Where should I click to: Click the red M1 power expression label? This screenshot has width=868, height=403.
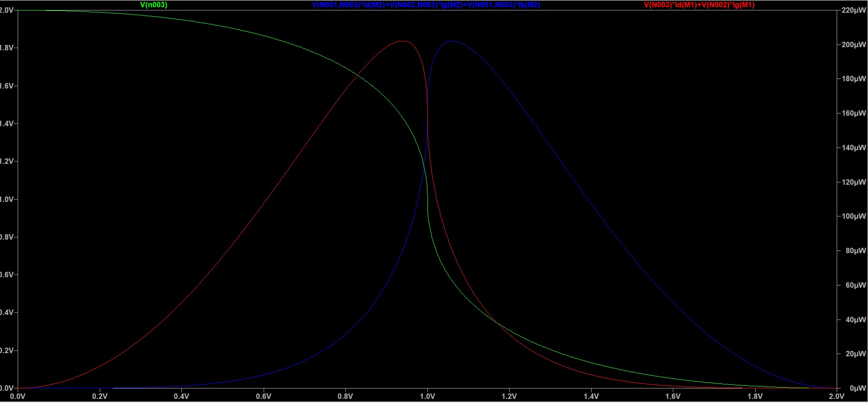[699, 5]
